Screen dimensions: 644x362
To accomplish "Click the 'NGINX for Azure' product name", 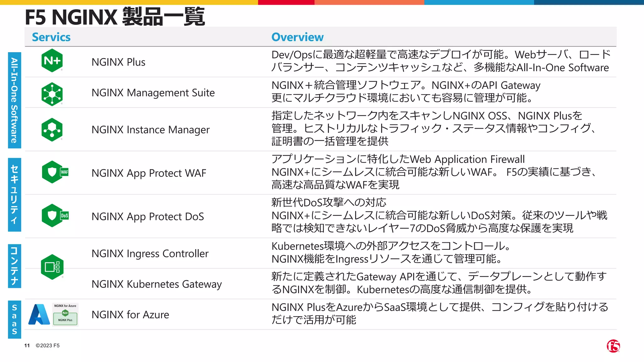I will (x=130, y=315).
